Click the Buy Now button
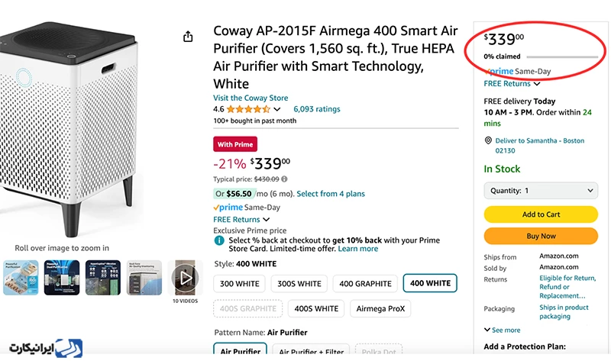The height and width of the screenshot is (364, 611). [x=541, y=236]
